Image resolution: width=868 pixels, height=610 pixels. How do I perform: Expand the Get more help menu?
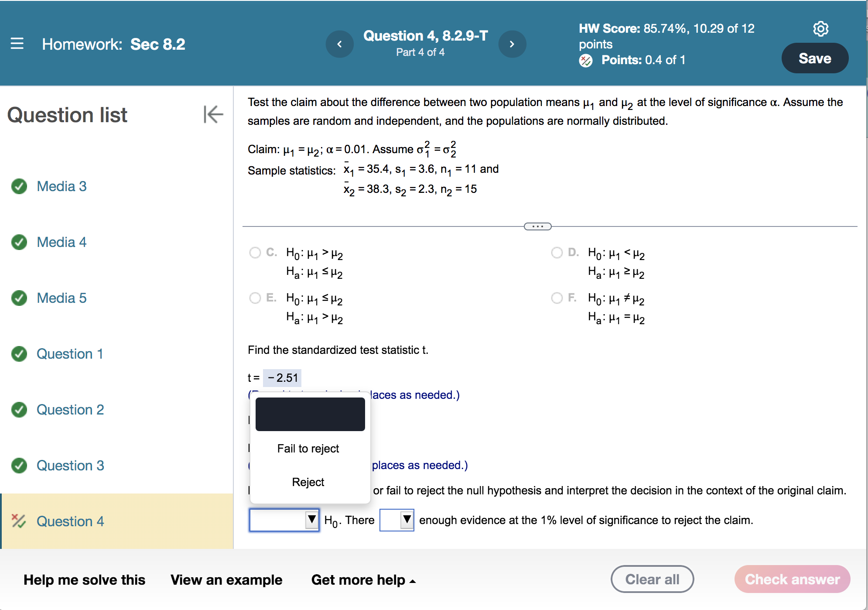click(x=363, y=580)
